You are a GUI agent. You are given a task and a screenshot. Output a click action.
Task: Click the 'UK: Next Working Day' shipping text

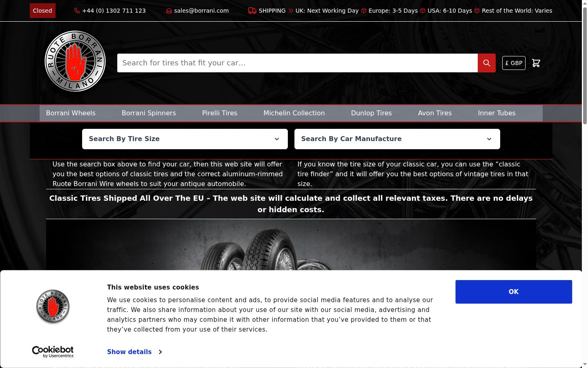pos(327,11)
